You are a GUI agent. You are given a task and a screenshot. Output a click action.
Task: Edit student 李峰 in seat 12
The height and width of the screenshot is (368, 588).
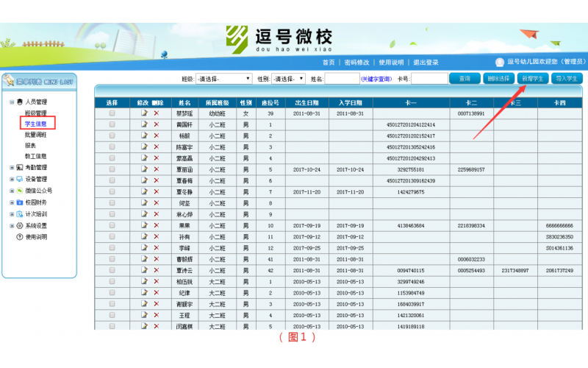pos(144,248)
